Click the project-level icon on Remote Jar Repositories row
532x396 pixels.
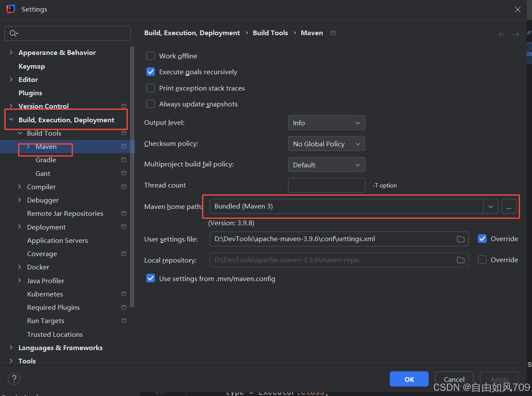(x=124, y=213)
